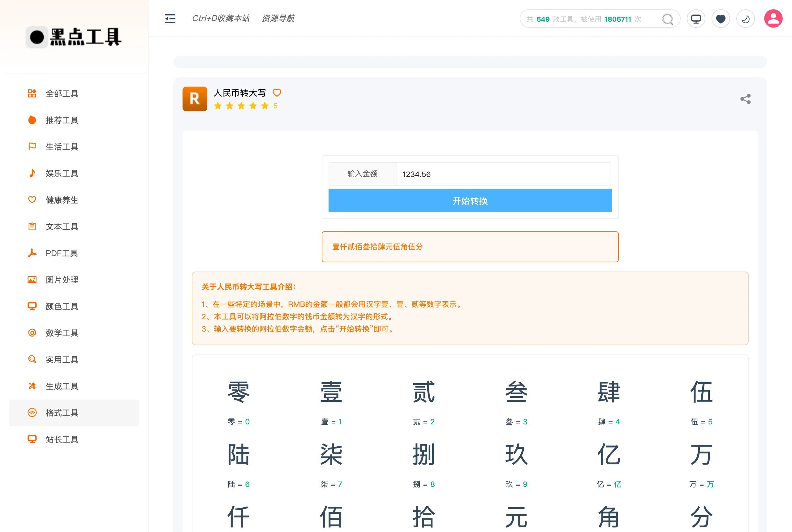The width and height of the screenshot is (792, 532).
Task: Click the large 肆 character
Action: tap(609, 392)
